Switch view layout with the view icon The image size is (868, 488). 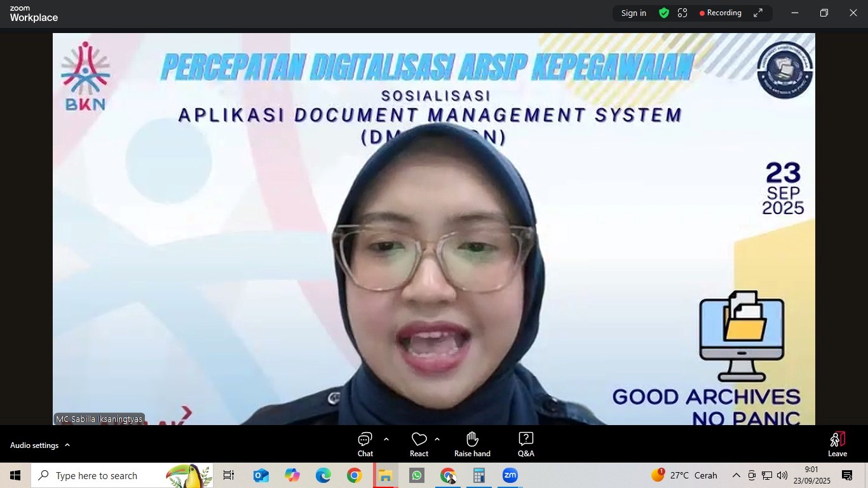pos(682,13)
